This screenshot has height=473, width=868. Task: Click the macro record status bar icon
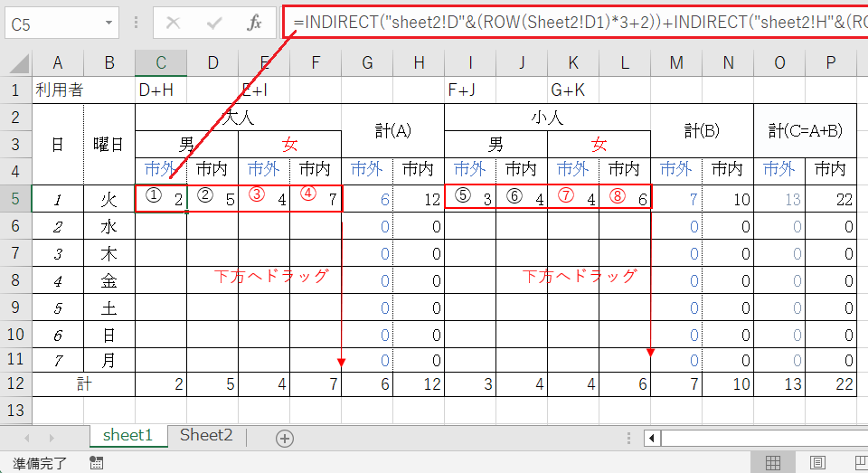tap(97, 463)
